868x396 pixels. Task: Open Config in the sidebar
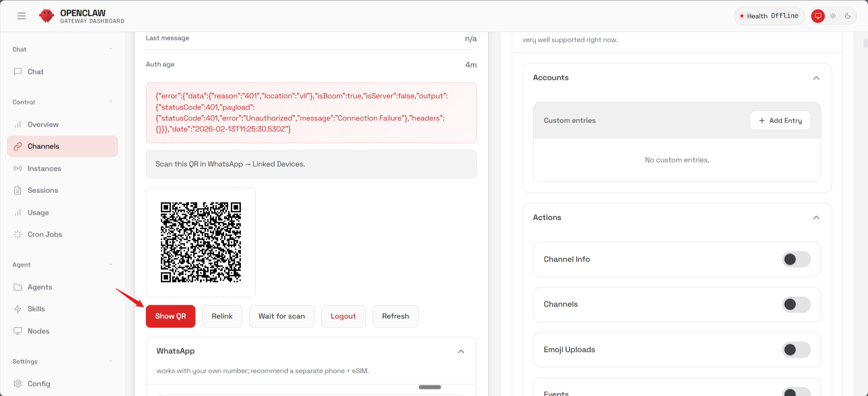63,384
